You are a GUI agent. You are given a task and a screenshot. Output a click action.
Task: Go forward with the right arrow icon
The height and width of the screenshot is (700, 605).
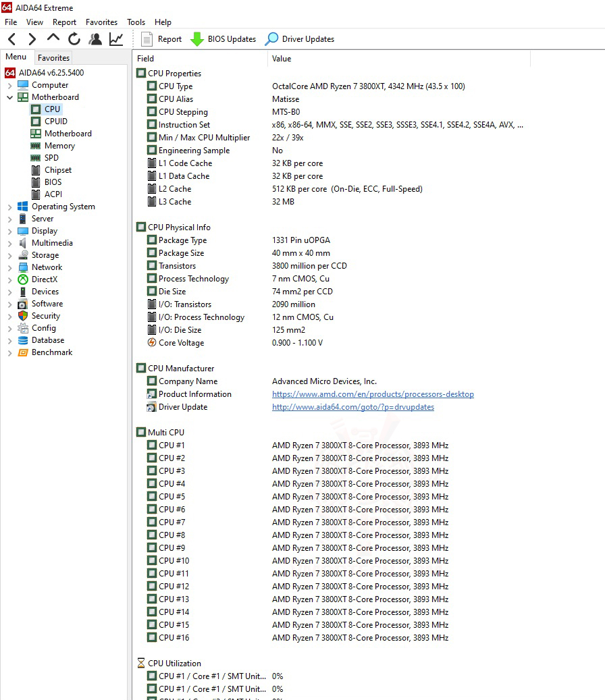pyautogui.click(x=32, y=39)
